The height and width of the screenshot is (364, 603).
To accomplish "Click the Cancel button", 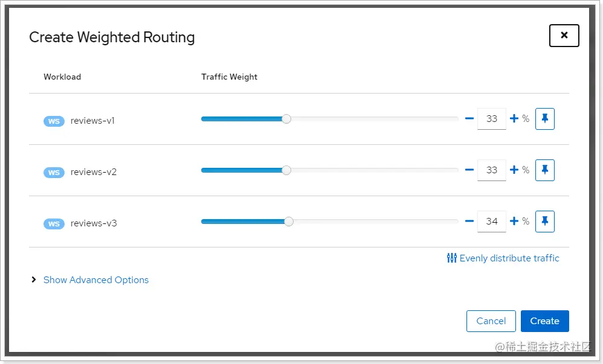I will tap(491, 321).
